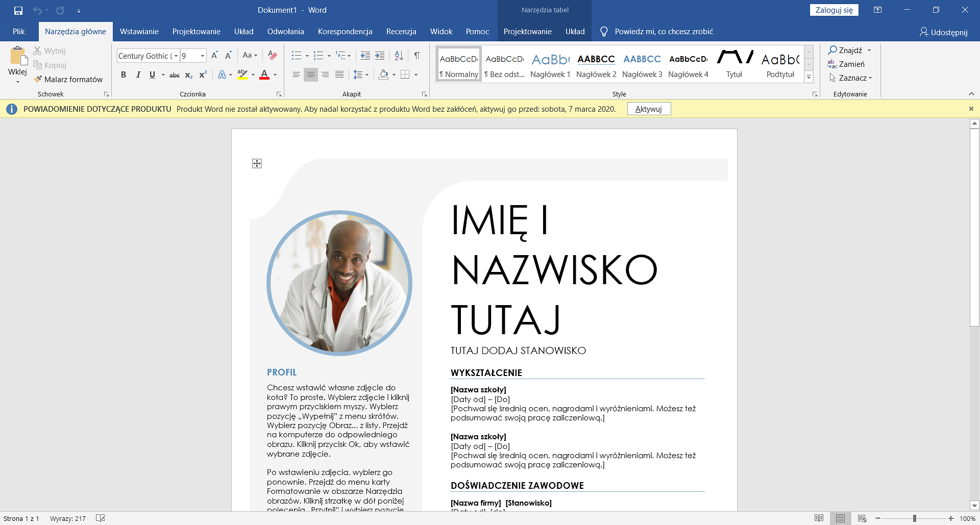Screen dimensions: 980x525
Task: Expand the Styles gallery
Action: point(809,77)
